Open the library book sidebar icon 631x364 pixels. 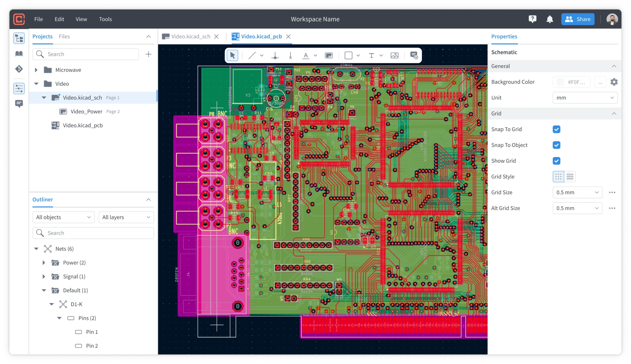pyautogui.click(x=19, y=54)
